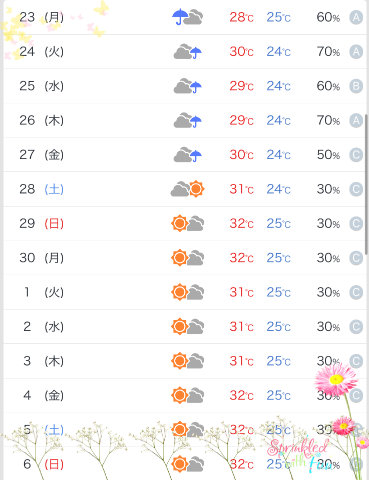Select the 2 (水) forecast row date
This screenshot has width=369, height=480.
[43, 326]
